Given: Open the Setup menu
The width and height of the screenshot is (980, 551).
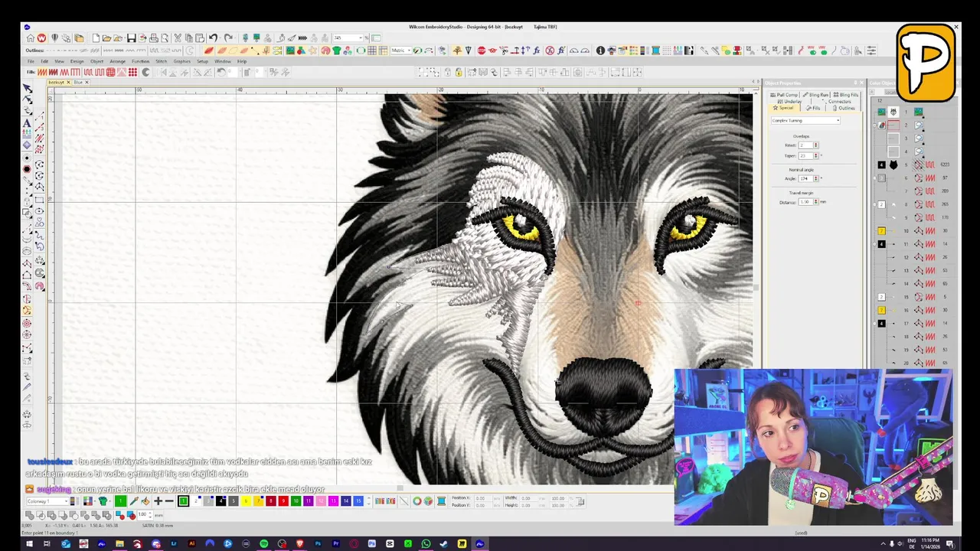Looking at the screenshot, I should coord(202,61).
